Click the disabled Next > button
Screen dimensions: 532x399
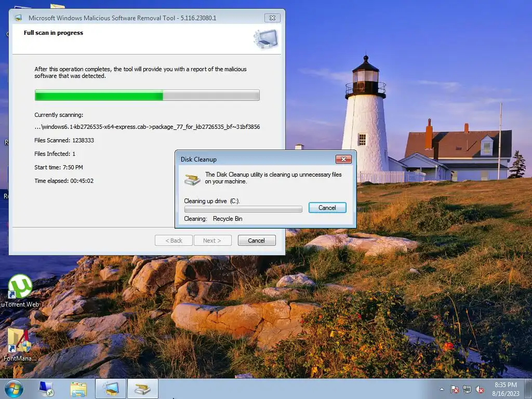(x=212, y=240)
